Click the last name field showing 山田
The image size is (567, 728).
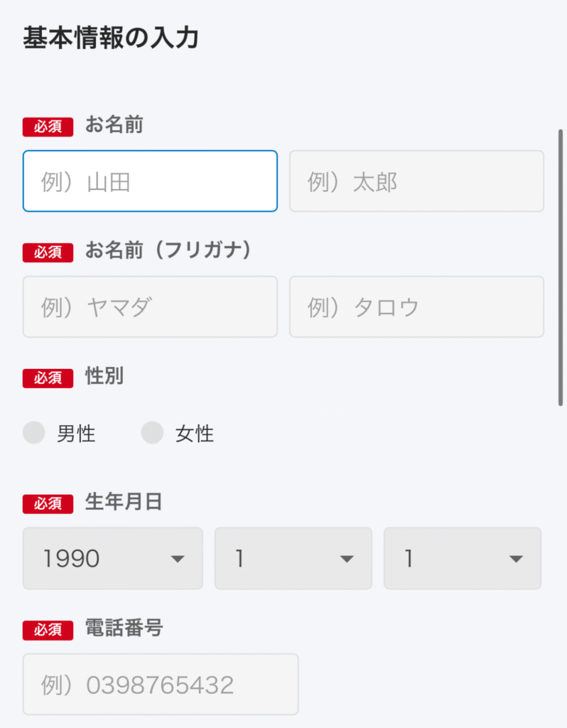pos(150,181)
